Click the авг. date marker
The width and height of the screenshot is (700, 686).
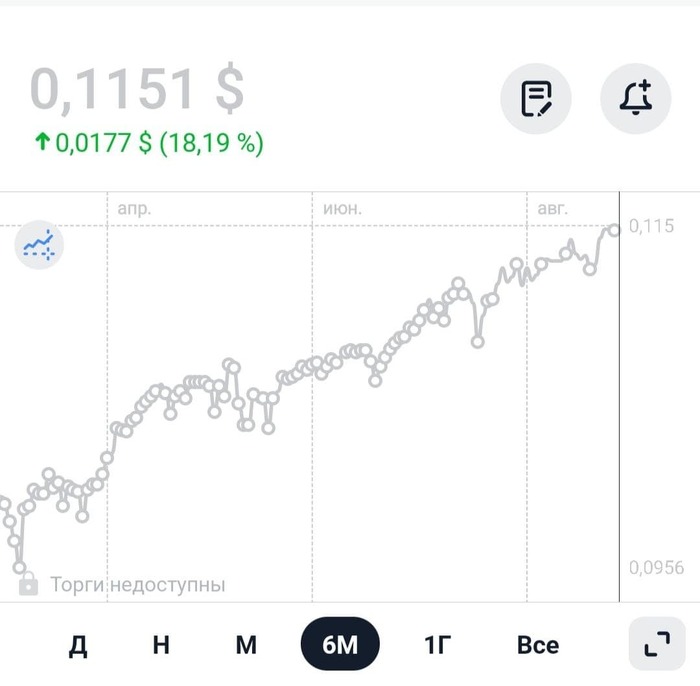(x=552, y=209)
